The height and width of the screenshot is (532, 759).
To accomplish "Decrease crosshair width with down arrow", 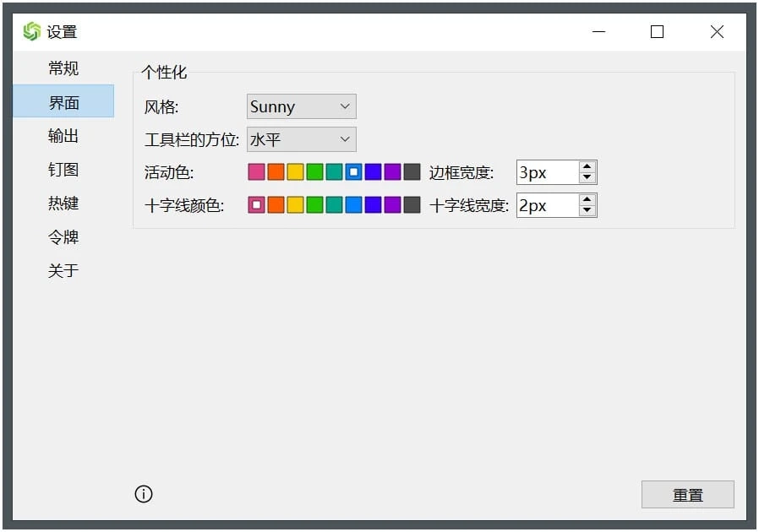I will (587, 210).
